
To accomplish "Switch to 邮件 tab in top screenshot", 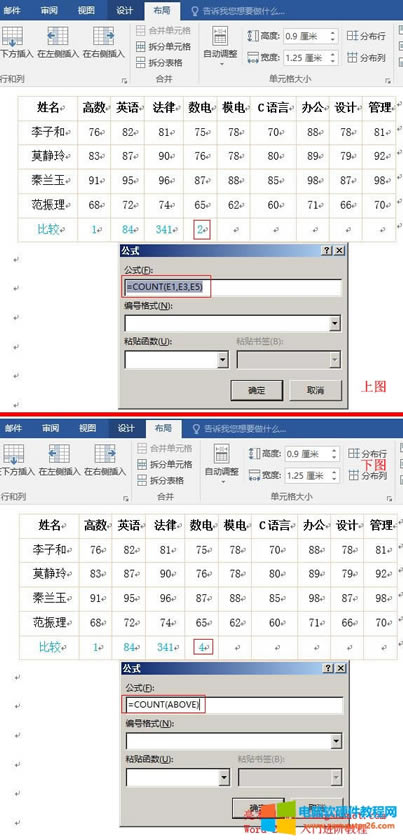I will click(x=13, y=10).
